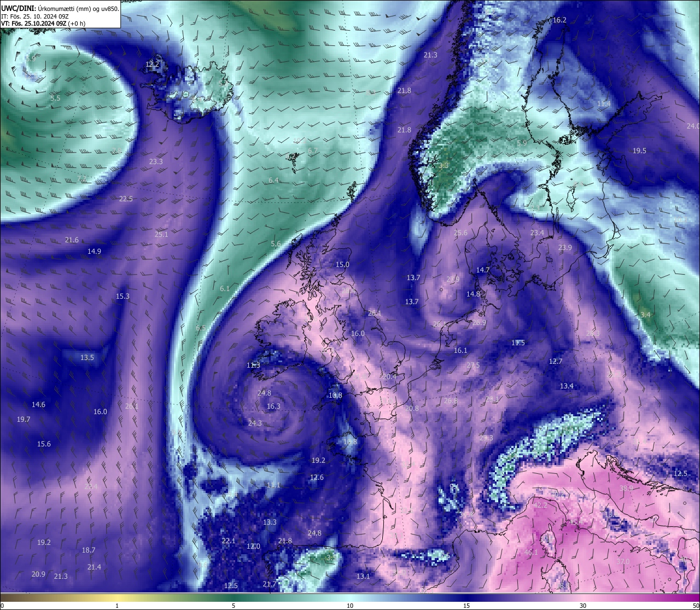Viewport: 700px width, 610px height.
Task: Select the 'VT: Fös. 25.10.2024 09Z (+0 h)' line
Action: pyautogui.click(x=43, y=24)
